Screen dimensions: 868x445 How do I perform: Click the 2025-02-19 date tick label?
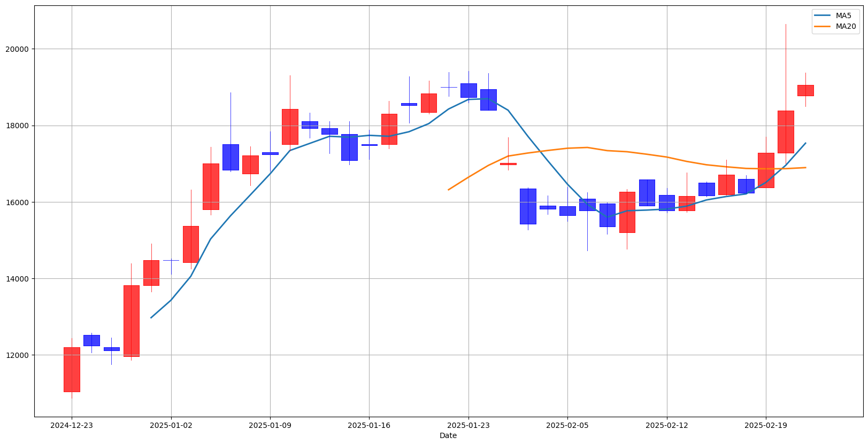pos(766,425)
